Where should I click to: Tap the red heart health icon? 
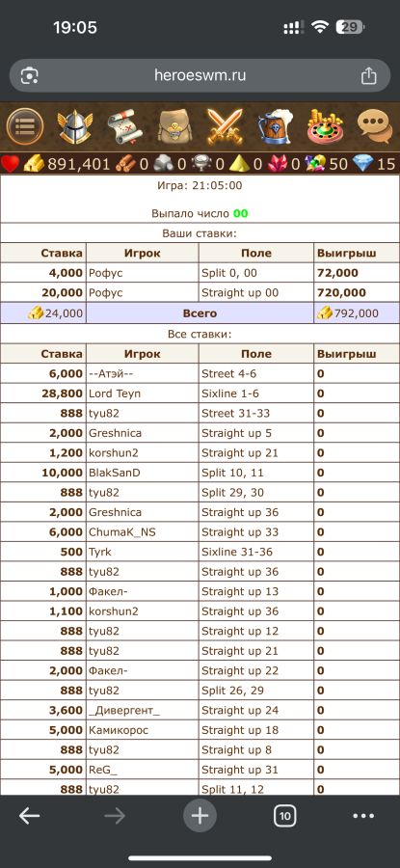click(10, 164)
